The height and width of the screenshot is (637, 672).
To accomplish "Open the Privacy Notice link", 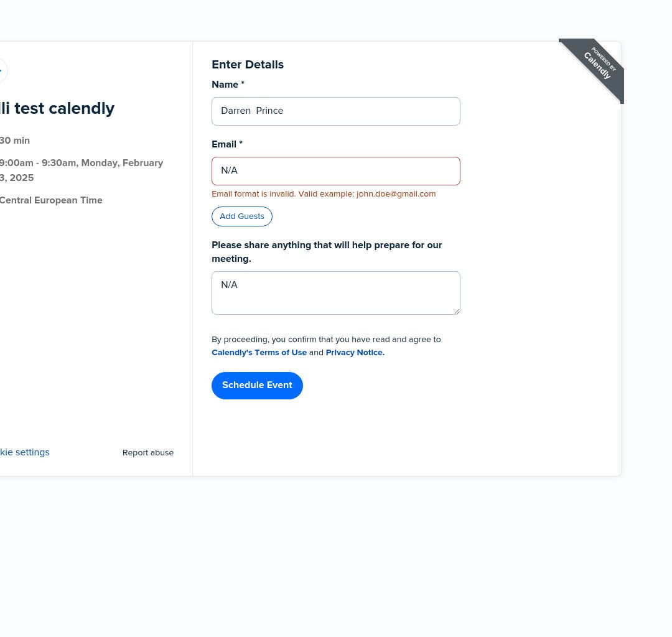I will 355,353.
